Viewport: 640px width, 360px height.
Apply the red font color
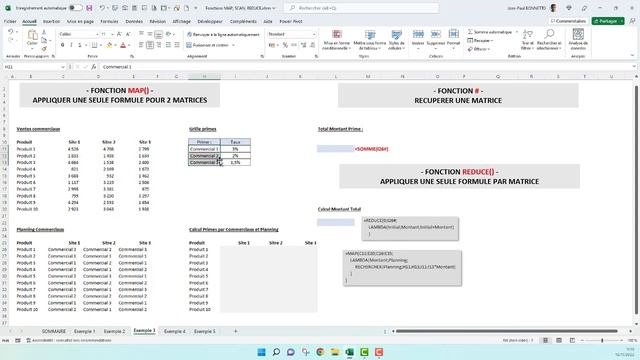[x=123, y=45]
